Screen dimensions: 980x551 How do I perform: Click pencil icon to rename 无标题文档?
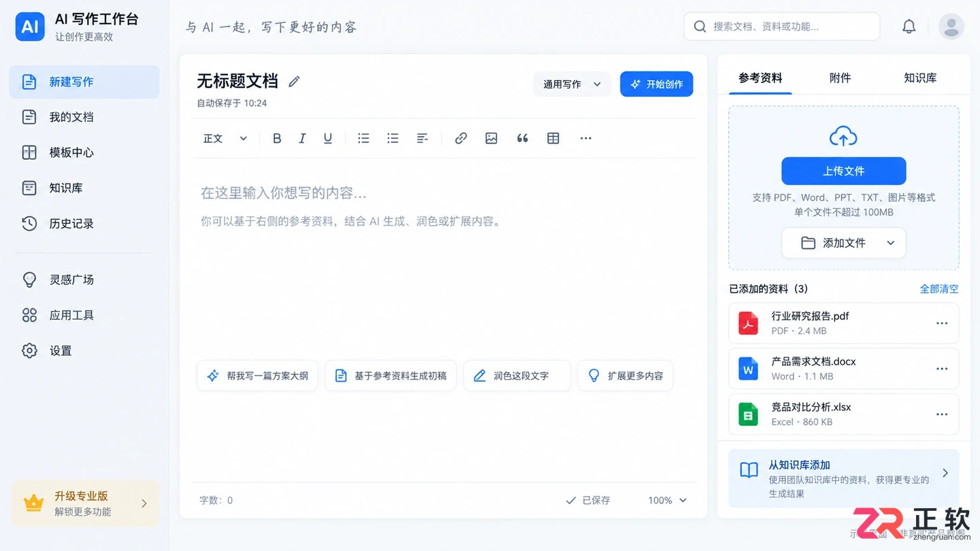pyautogui.click(x=294, y=82)
